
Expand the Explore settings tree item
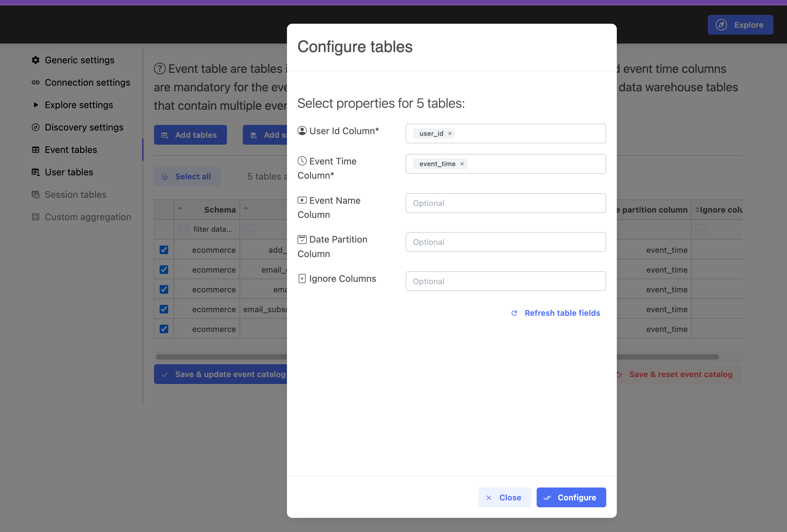tap(36, 105)
